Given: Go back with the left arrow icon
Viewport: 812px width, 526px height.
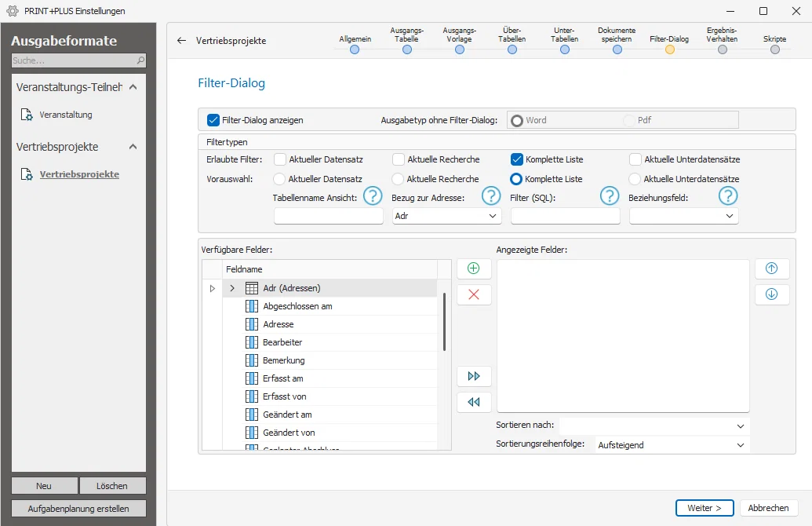Looking at the screenshot, I should point(181,40).
